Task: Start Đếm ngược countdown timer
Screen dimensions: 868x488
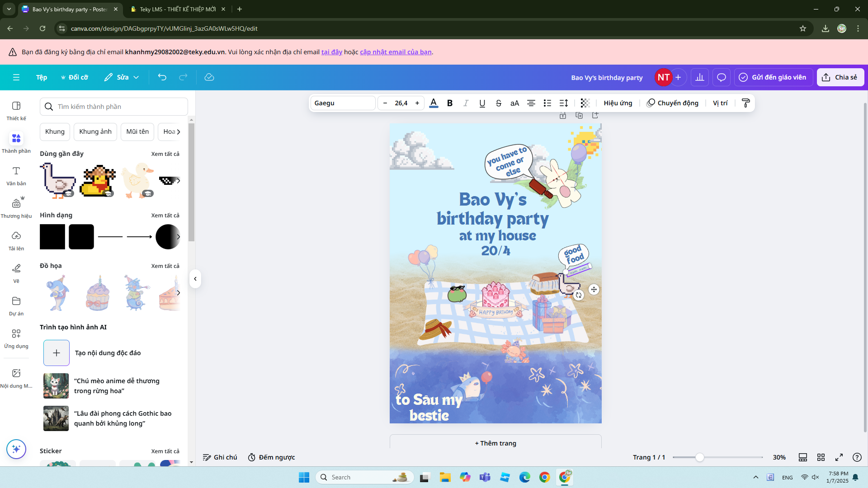Action: 271,457
